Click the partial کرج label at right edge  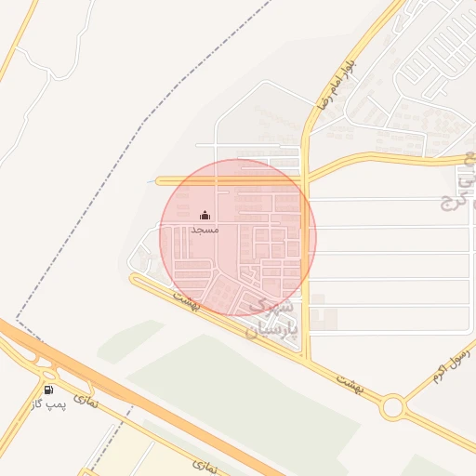pos(454,203)
